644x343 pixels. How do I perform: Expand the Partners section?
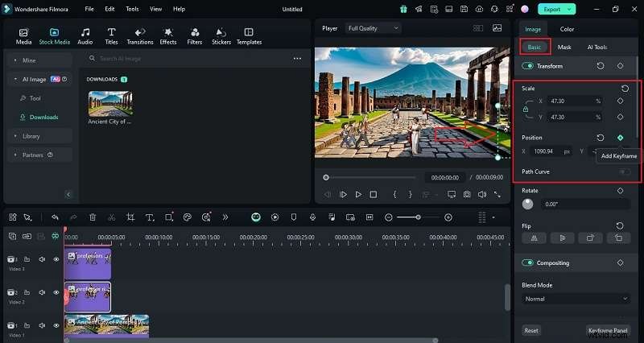(x=39, y=155)
